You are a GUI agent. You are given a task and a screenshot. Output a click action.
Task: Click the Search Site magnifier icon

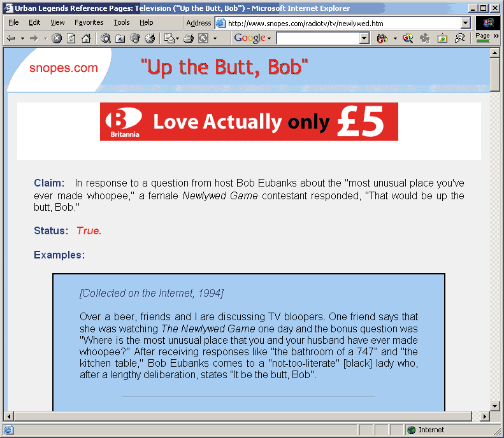(408, 39)
